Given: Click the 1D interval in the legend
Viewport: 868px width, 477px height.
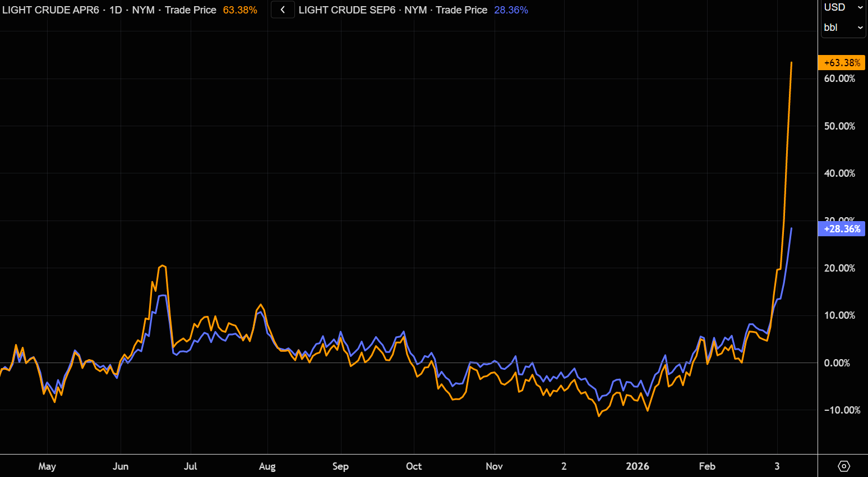Looking at the screenshot, I should (x=116, y=10).
